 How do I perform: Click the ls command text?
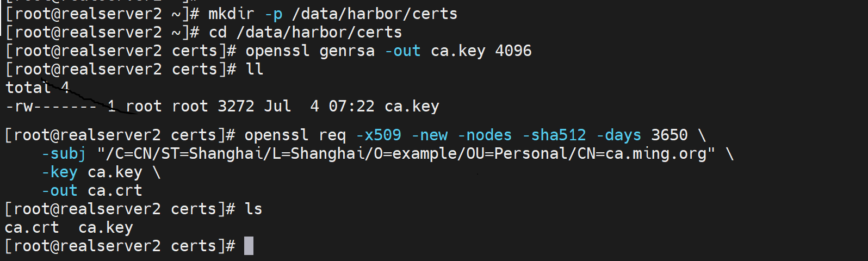pyautogui.click(x=253, y=209)
